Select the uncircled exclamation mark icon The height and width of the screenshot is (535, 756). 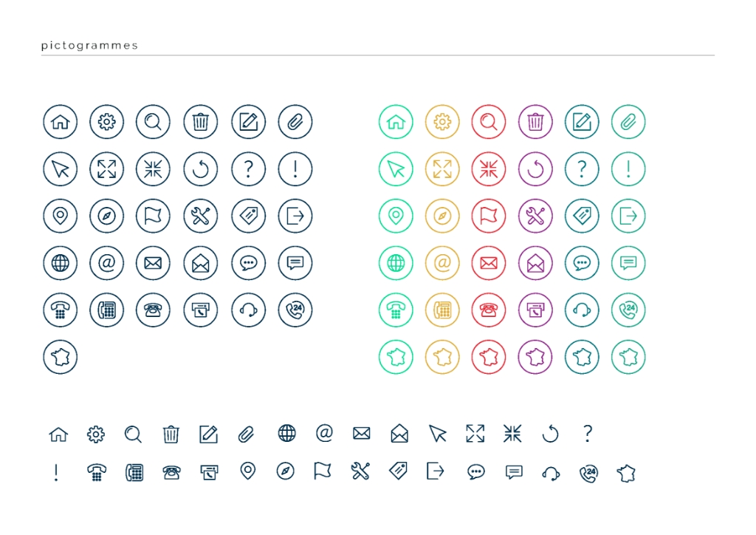point(56,472)
